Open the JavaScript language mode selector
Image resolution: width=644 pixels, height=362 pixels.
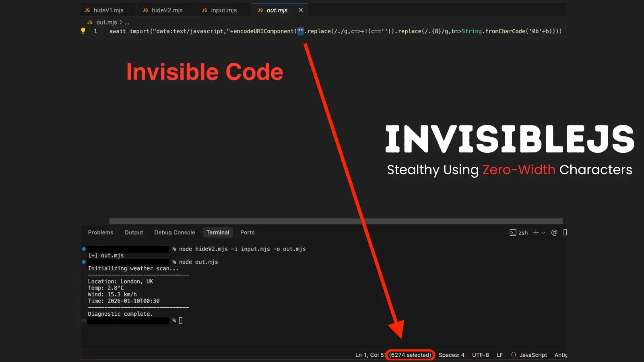(x=533, y=355)
